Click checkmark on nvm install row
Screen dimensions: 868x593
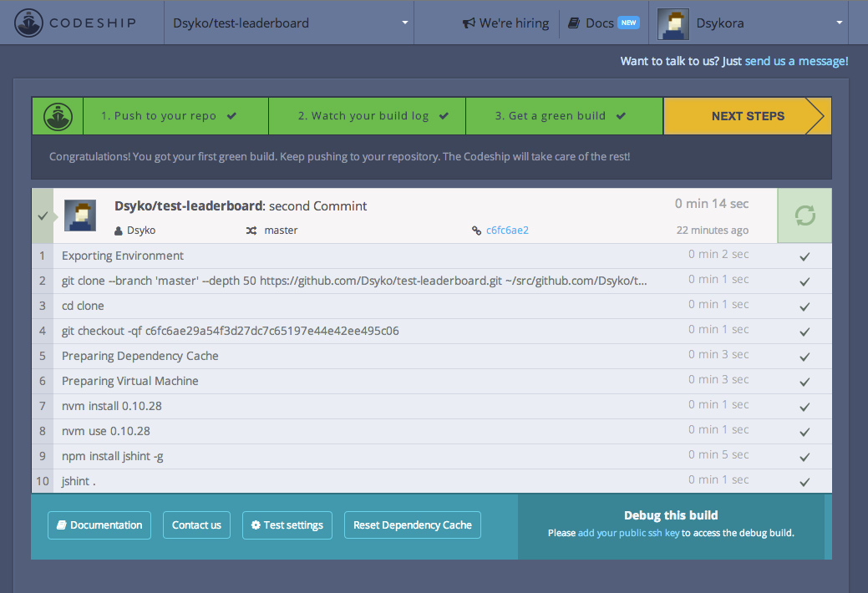805,407
